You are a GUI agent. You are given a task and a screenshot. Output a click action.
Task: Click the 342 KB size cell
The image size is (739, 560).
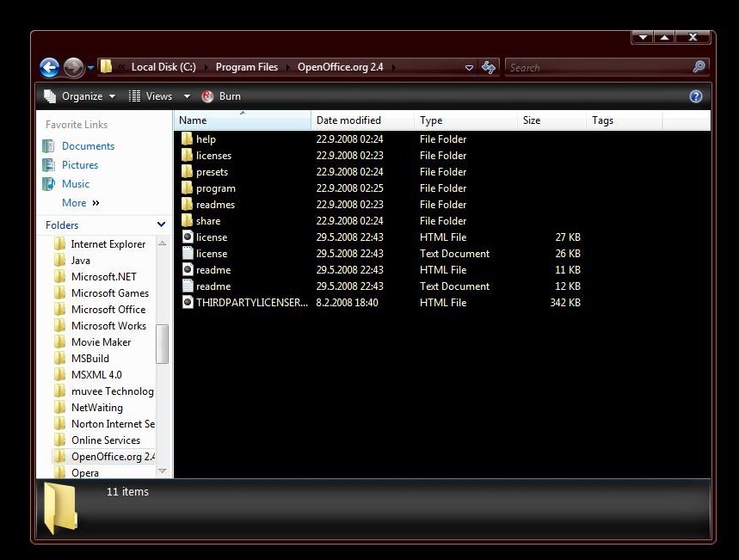point(565,303)
